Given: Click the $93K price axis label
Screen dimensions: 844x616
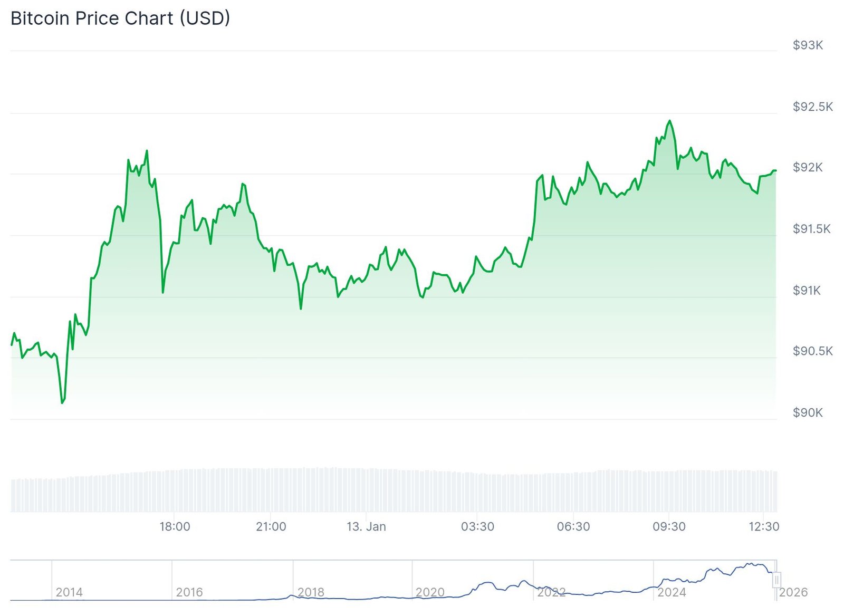Looking at the screenshot, I should [808, 45].
